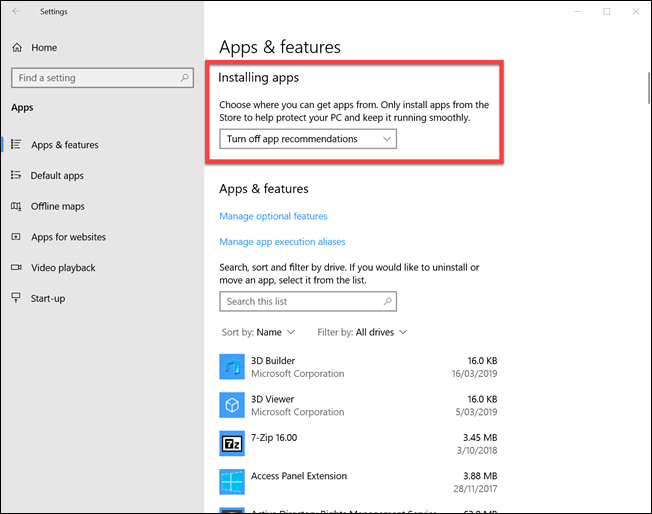Click the Home icon in sidebar
The width and height of the screenshot is (652, 514).
16,47
